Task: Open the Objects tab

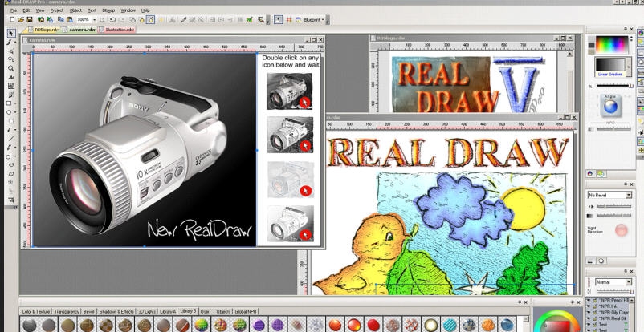Action: 223,311
